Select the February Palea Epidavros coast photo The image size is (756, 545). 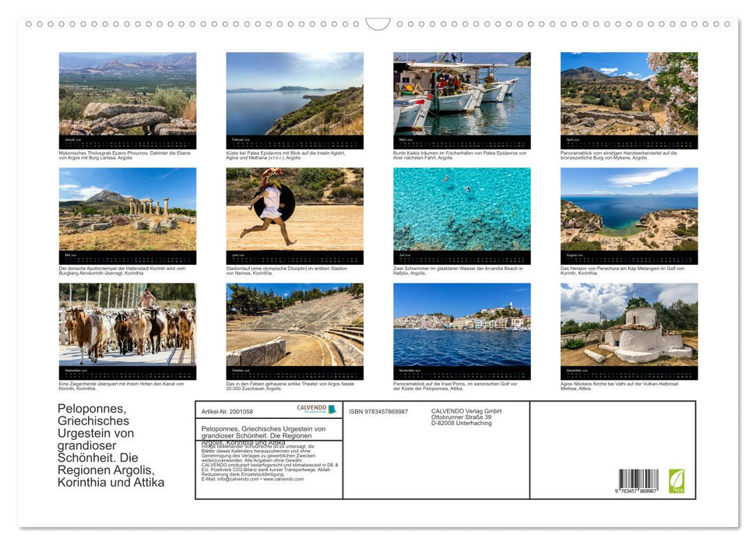pyautogui.click(x=294, y=95)
